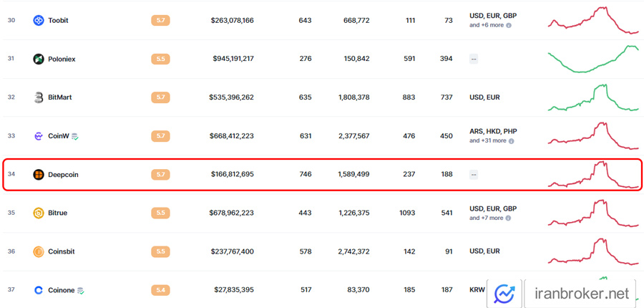This screenshot has width=644, height=308.
Task: Click the Deepcoin exchange logo
Action: coord(38,174)
